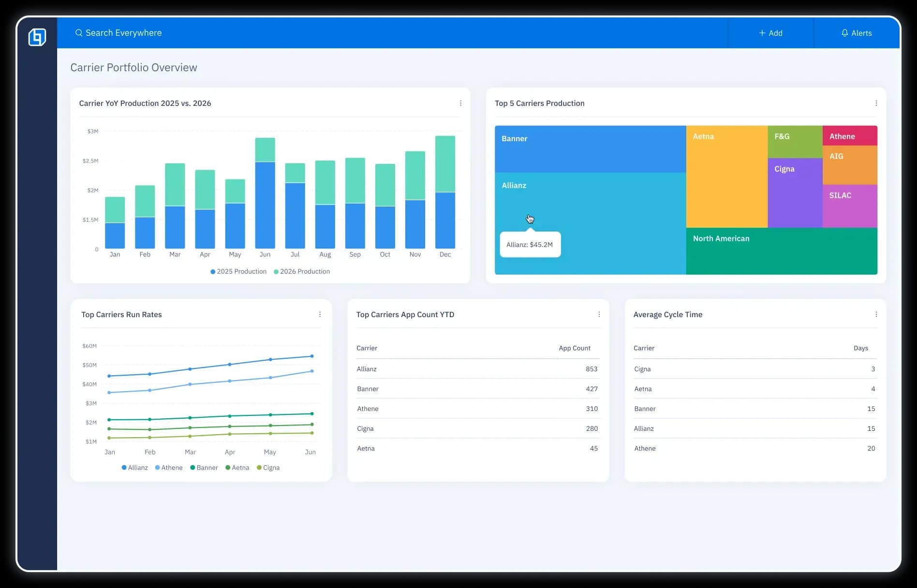Open Average Cycle Time three-dot menu
Screen dimensions: 917x588
[876, 314]
